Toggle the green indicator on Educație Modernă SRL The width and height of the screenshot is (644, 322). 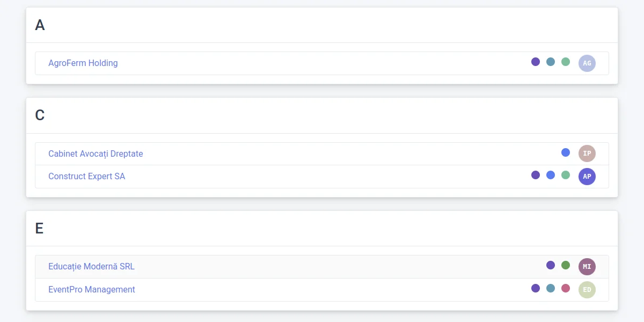pos(566,265)
